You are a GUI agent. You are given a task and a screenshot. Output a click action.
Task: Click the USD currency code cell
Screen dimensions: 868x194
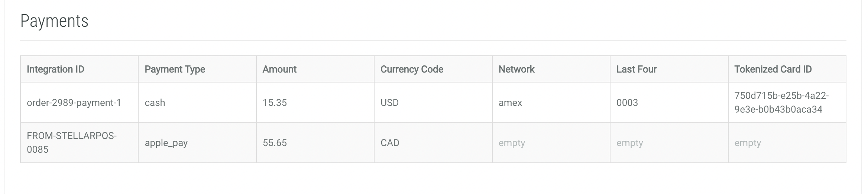click(x=389, y=103)
